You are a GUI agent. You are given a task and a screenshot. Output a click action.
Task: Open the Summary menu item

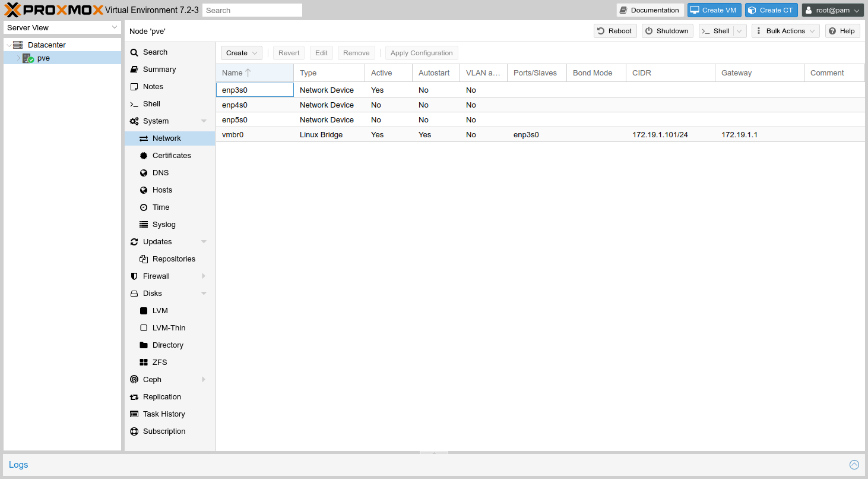click(x=159, y=70)
